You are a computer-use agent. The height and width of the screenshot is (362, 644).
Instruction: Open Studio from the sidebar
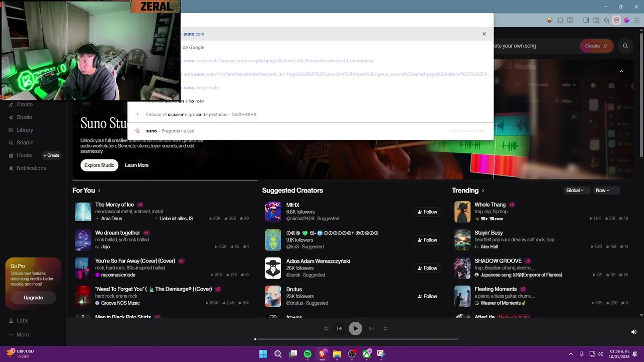[21, 117]
